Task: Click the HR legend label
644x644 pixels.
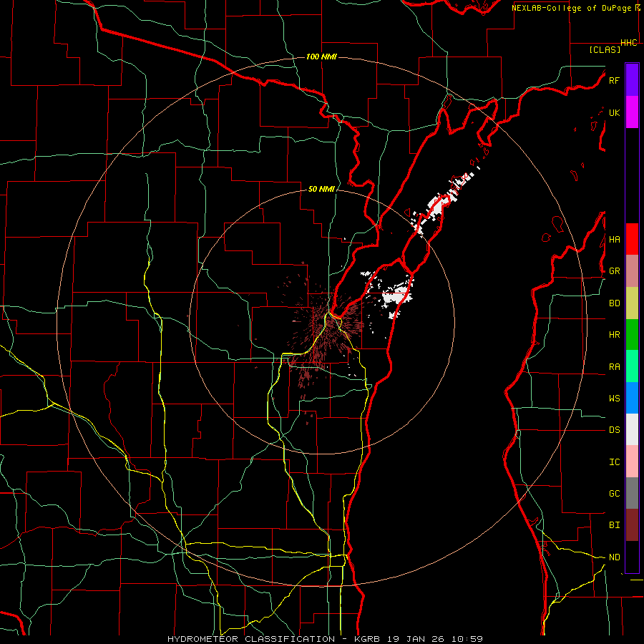Action: (614, 335)
